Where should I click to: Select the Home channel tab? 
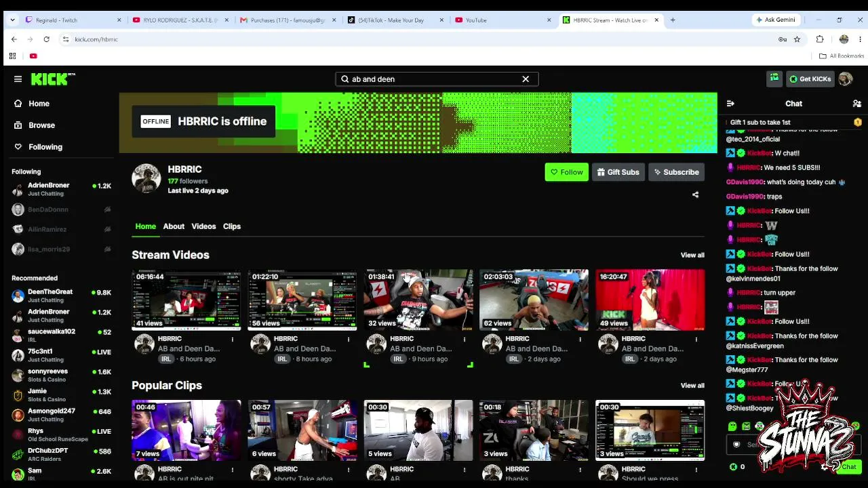tap(145, 226)
